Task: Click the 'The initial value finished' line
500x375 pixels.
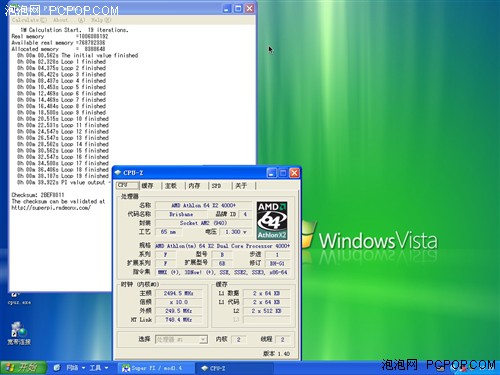Action: click(x=77, y=55)
